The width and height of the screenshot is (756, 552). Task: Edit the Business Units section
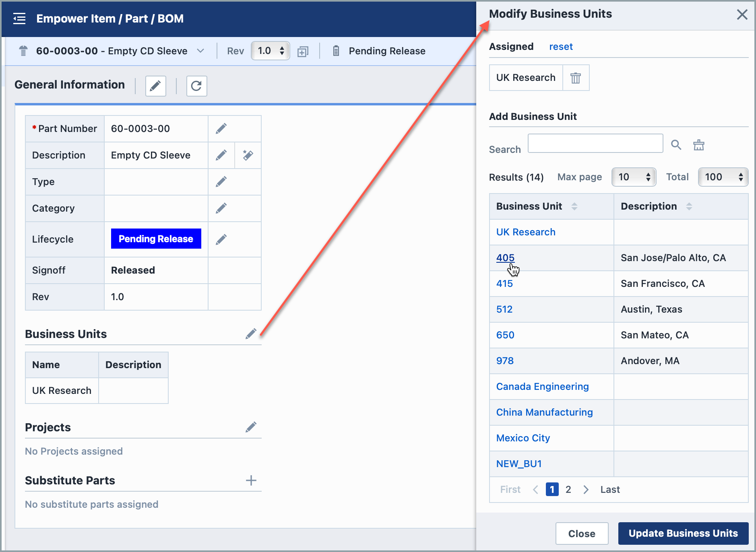click(251, 334)
